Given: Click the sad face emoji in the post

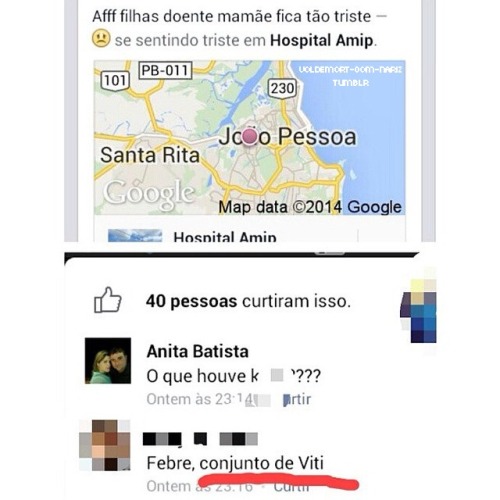Looking at the screenshot, I should coord(101,38).
